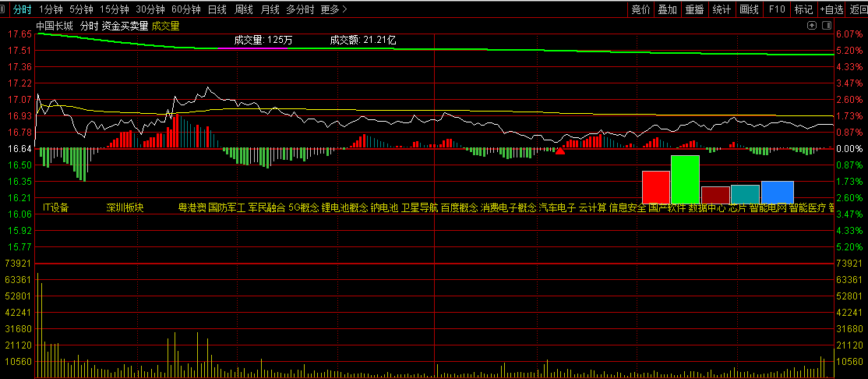This screenshot has height=379, width=868.
Task: Switch to the 60分钟 period
Action: (x=186, y=9)
